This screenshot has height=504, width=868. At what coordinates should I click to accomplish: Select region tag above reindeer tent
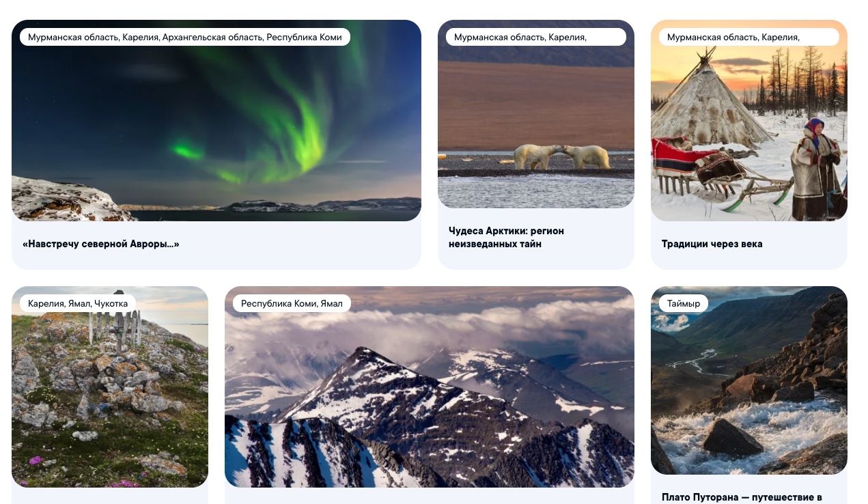click(x=749, y=37)
